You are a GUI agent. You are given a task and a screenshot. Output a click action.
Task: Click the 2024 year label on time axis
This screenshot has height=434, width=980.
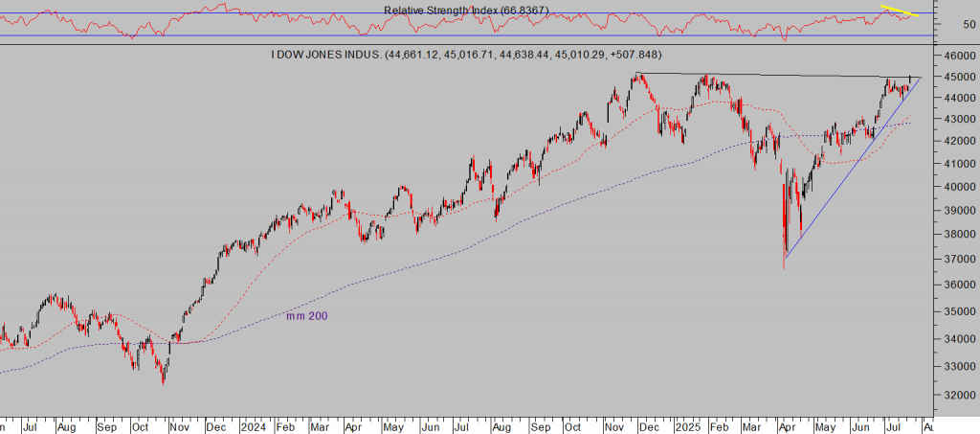click(x=255, y=428)
